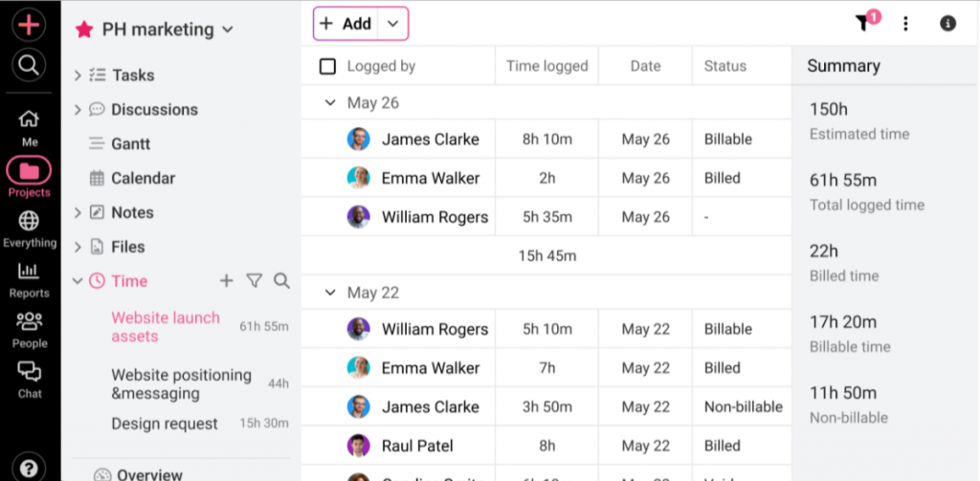Click the Overview gauge icon

pyautogui.click(x=102, y=474)
